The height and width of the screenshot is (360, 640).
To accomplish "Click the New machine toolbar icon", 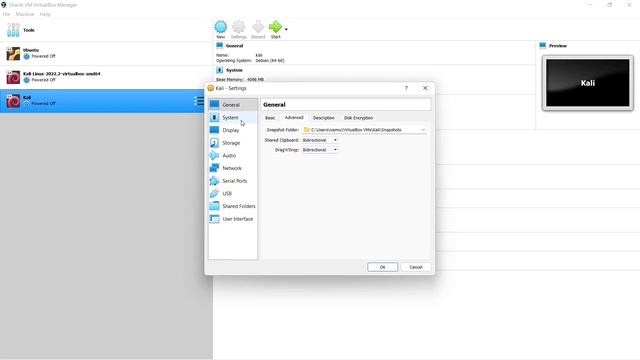I will click(x=221, y=27).
